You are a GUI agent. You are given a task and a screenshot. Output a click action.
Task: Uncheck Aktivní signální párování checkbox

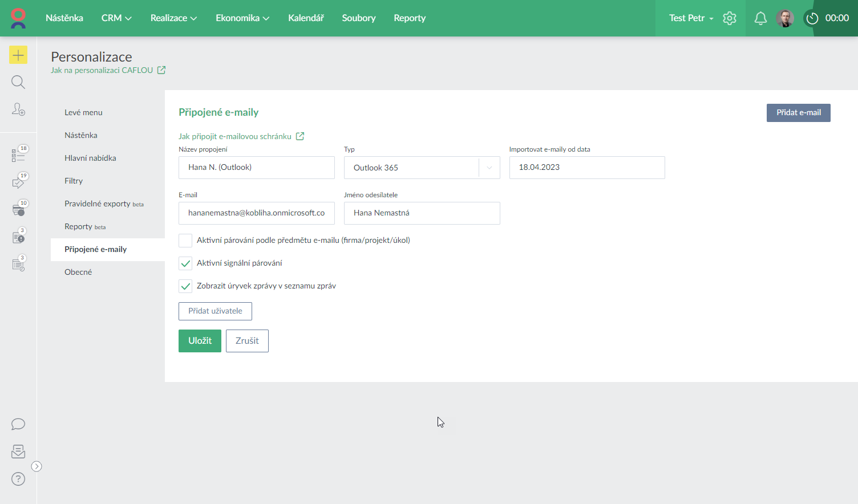(185, 263)
